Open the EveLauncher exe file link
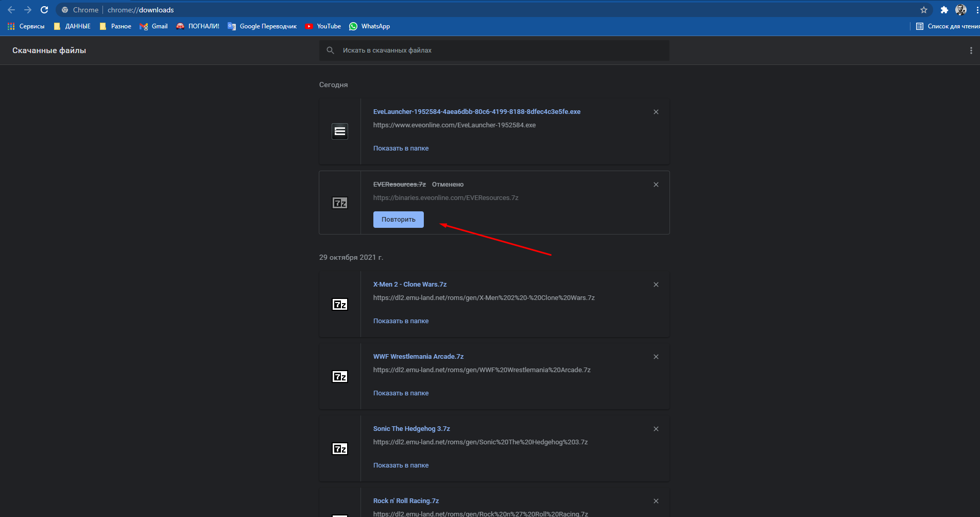 477,112
